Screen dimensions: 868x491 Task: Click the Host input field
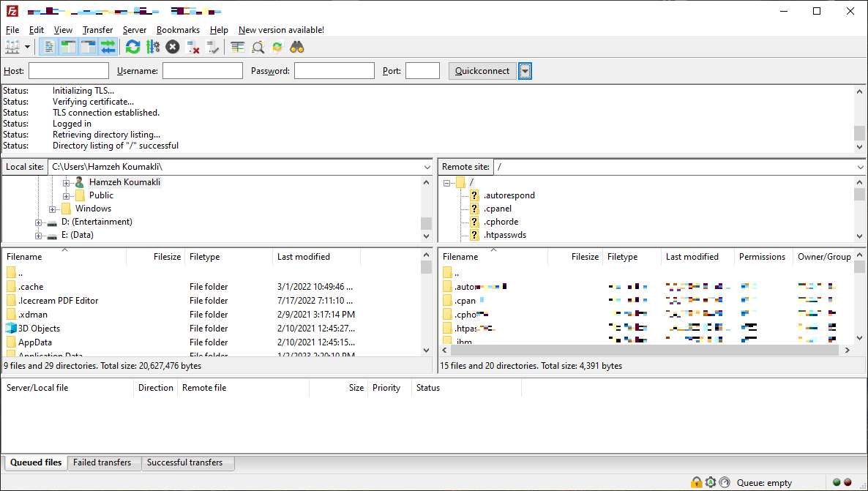tap(68, 71)
